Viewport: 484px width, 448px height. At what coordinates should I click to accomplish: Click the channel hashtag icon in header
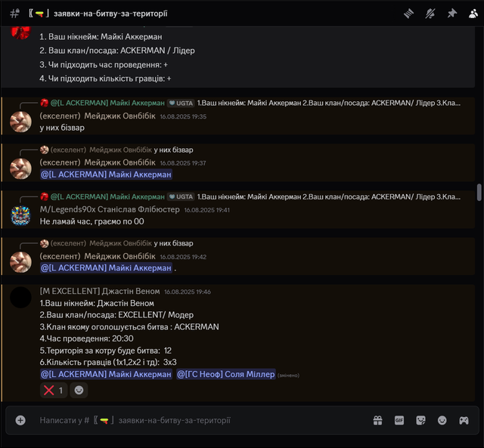[x=14, y=14]
